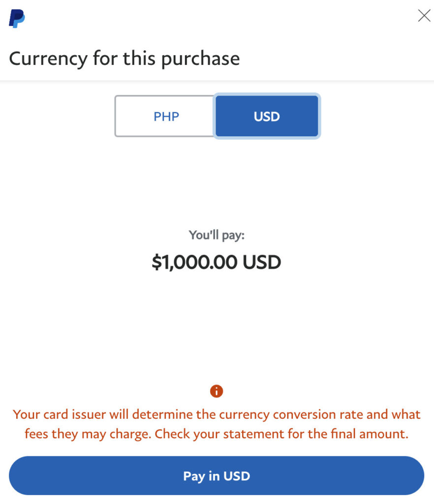
Task: Pick Philippine peso in the currency toggle
Action: 166,116
